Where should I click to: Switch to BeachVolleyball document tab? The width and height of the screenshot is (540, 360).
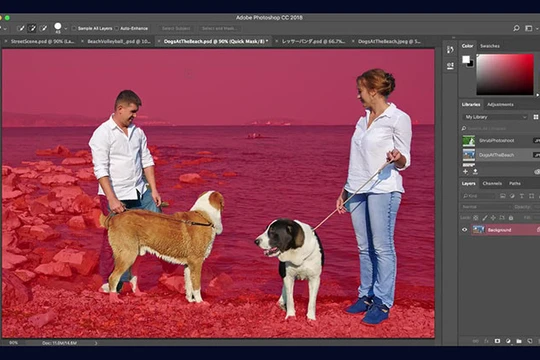pyautogui.click(x=119, y=41)
